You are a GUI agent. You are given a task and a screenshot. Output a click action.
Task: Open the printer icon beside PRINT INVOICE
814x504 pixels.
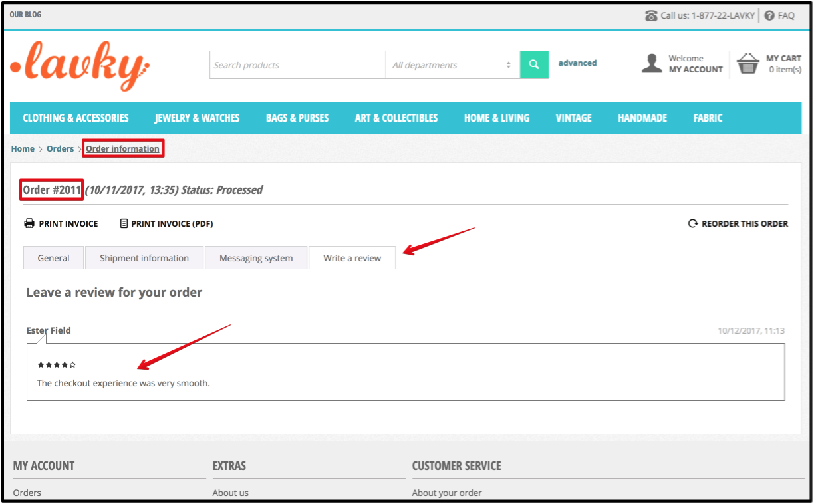tap(29, 223)
